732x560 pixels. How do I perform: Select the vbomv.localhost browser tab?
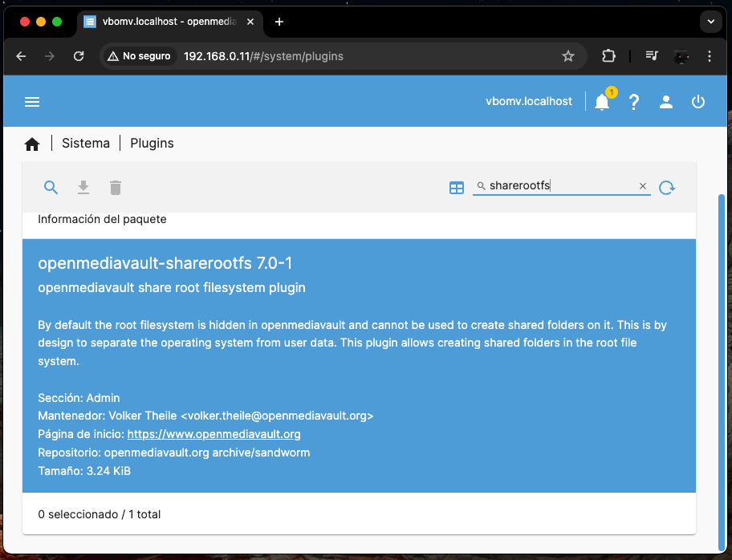tap(169, 22)
